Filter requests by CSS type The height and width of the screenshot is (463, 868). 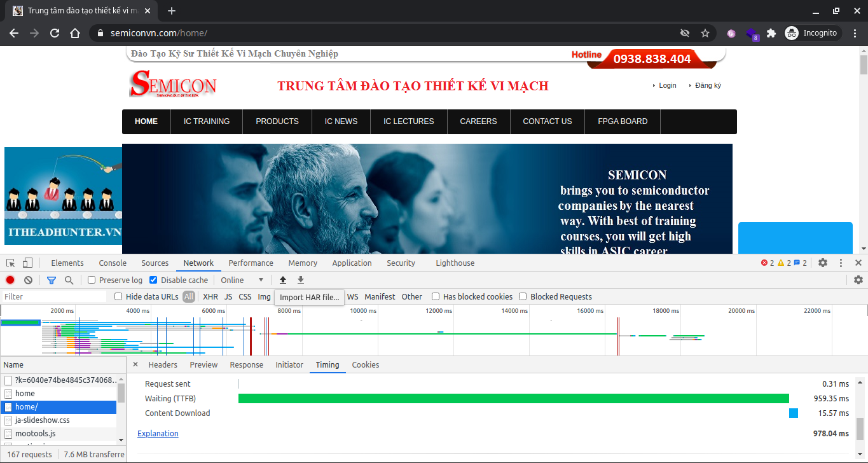(x=245, y=297)
